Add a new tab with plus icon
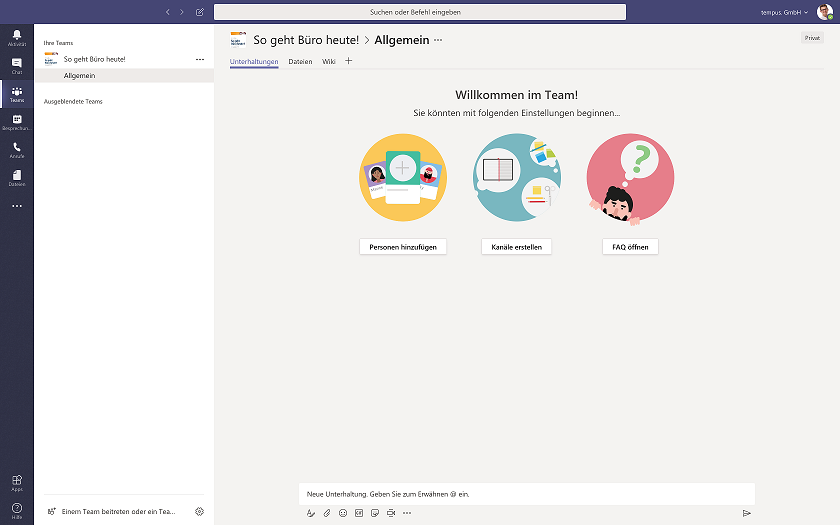840x525 pixels. (x=348, y=61)
